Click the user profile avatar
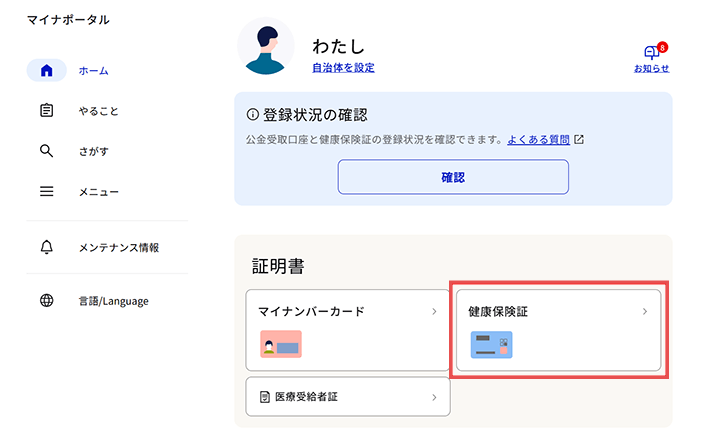This screenshot has height=433, width=701. [265, 47]
